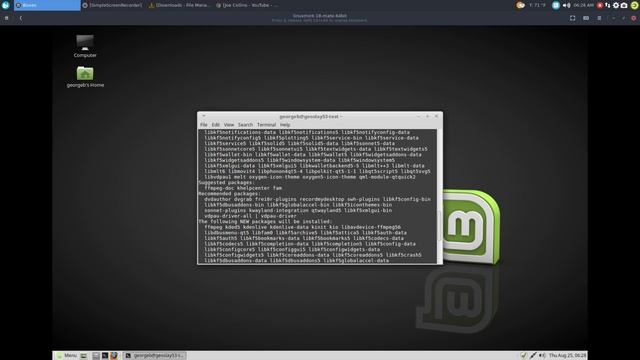Image resolution: width=640 pixels, height=360 pixels.
Task: Open the green session logout icon
Action: [x=634, y=5]
